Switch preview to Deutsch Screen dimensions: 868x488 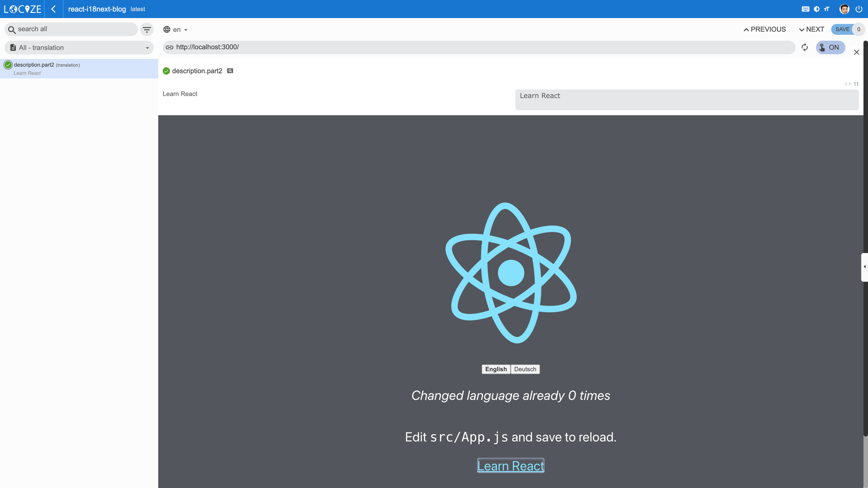[x=525, y=369]
